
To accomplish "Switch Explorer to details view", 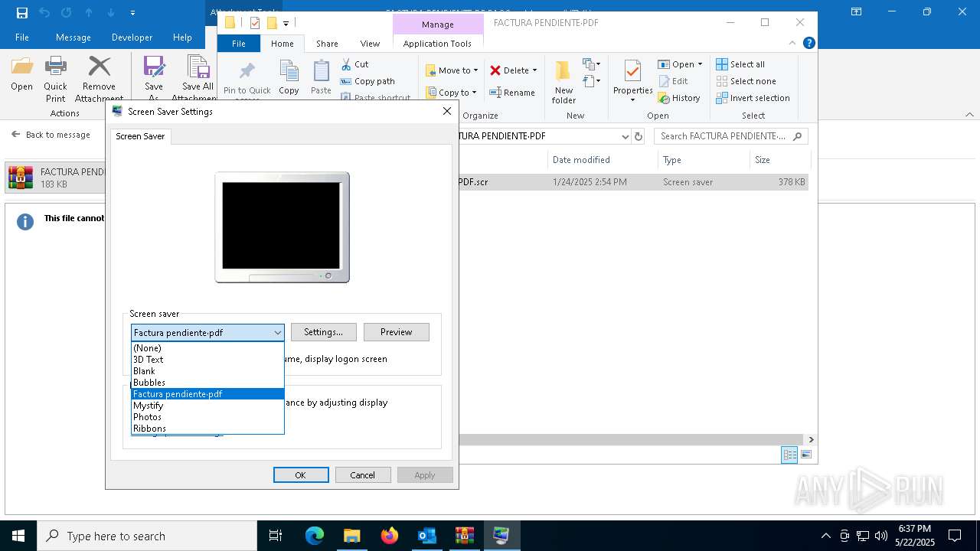I will (x=789, y=455).
